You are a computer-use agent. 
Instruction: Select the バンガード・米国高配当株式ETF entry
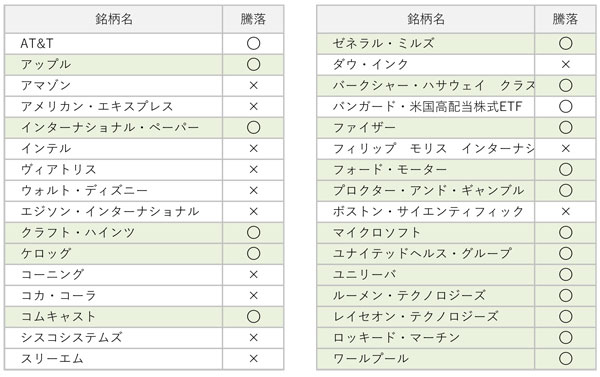pyautogui.click(x=427, y=106)
